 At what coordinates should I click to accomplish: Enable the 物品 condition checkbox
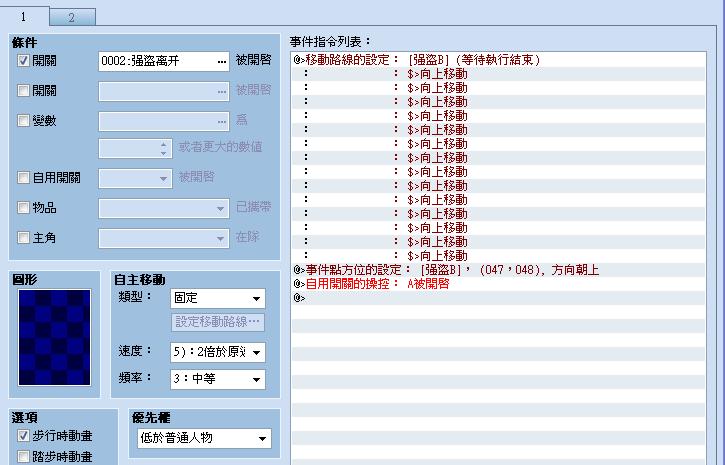coord(23,208)
